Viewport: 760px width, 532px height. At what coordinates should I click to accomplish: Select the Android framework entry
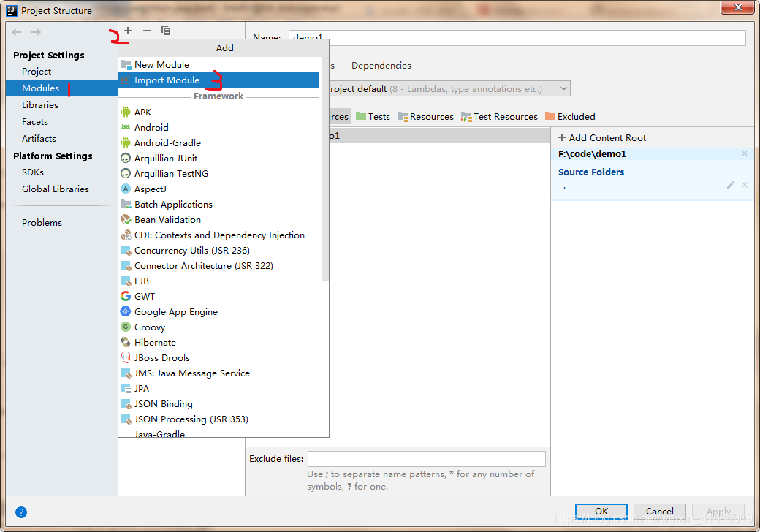[220, 127]
